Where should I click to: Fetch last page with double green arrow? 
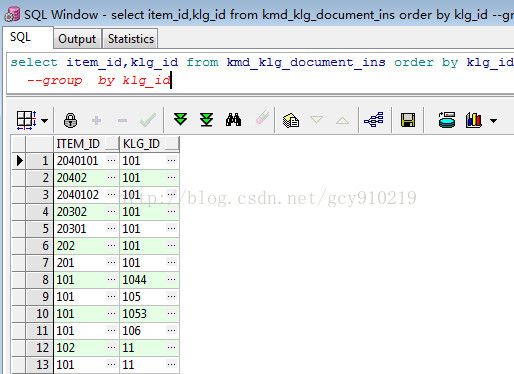207,120
